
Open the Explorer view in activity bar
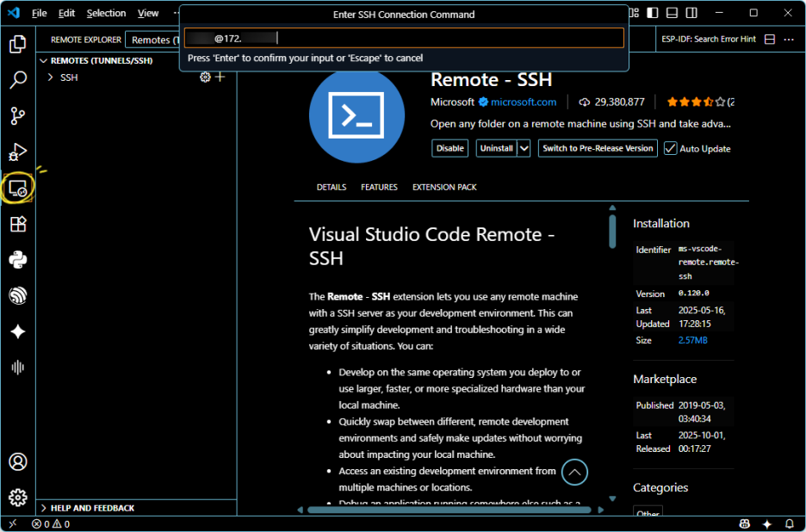pos(18,44)
